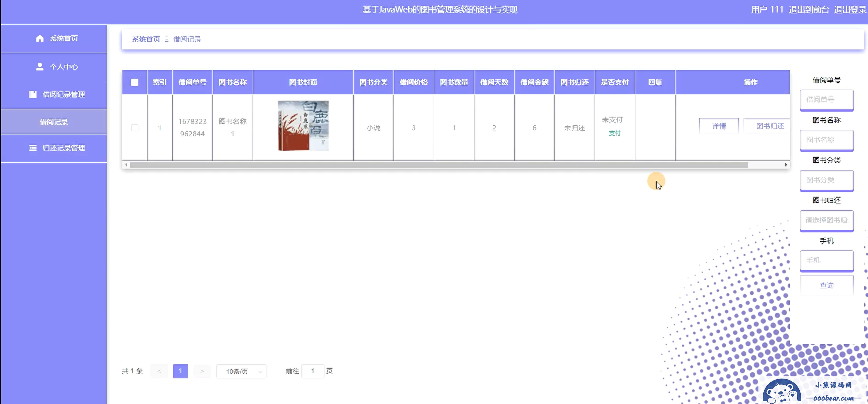Click the 详情 button in row 1
The image size is (868, 404).
(719, 126)
